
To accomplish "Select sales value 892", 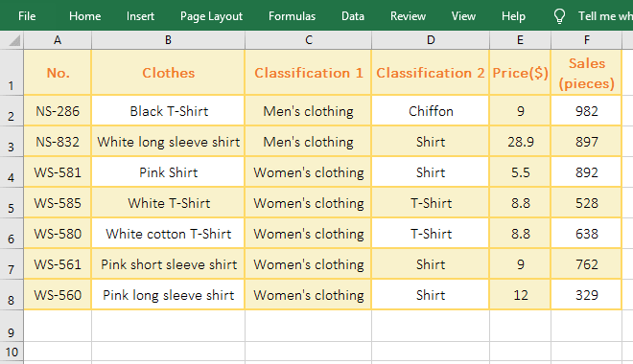I will tap(587, 172).
